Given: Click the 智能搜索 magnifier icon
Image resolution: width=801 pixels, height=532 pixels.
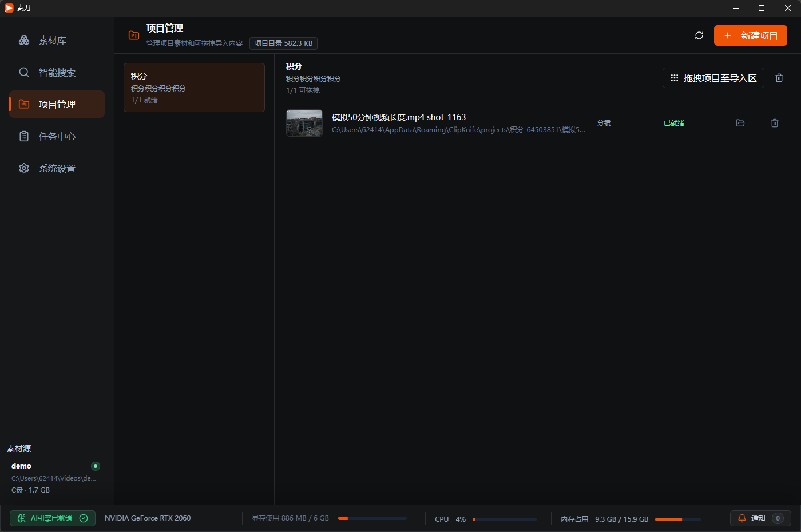Looking at the screenshot, I should click(24, 72).
